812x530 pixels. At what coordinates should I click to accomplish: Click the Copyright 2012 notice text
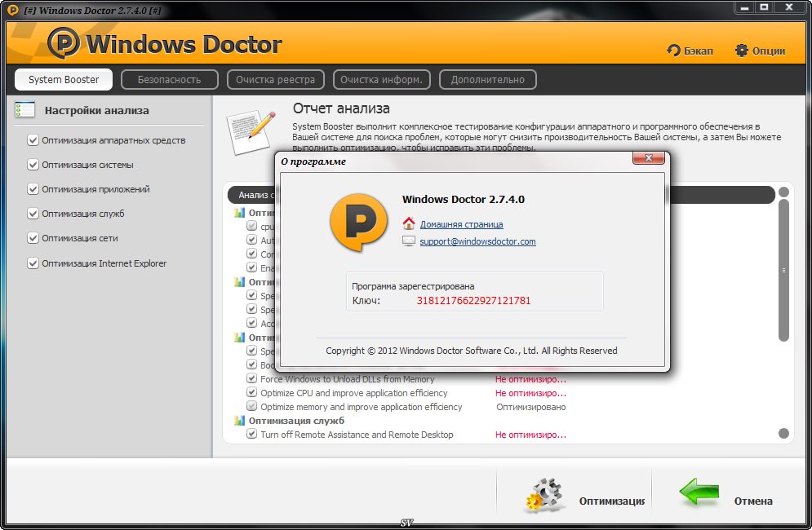471,351
